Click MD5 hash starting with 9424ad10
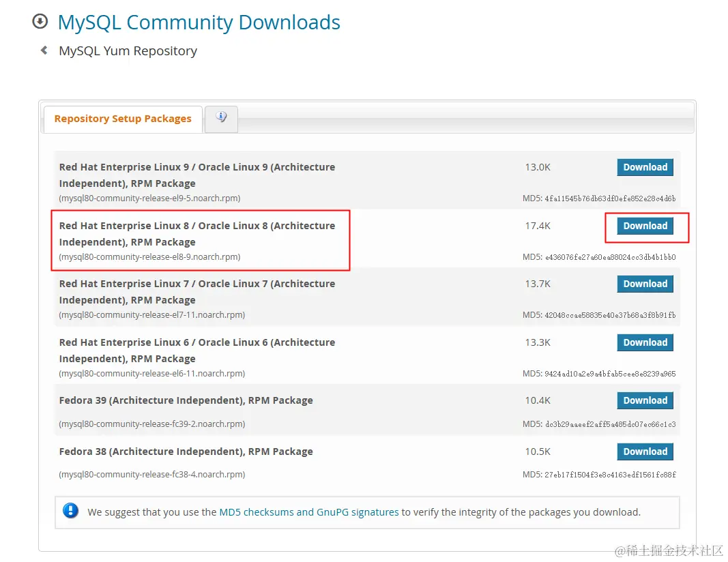Screen dimensions: 728x562 [610, 374]
